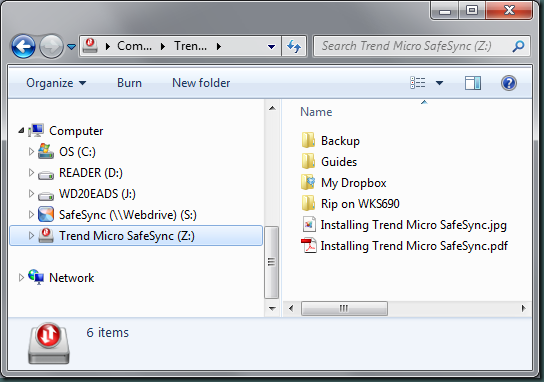Select the Backup folder
Viewport: 544px width, 382px height.
[340, 141]
